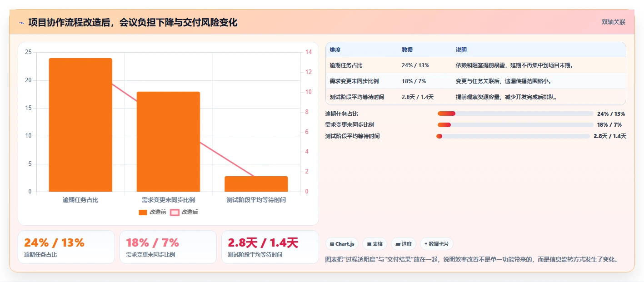644x282 pixels.
Task: Click the pink 改造后 legend swatch
Action: [175, 213]
